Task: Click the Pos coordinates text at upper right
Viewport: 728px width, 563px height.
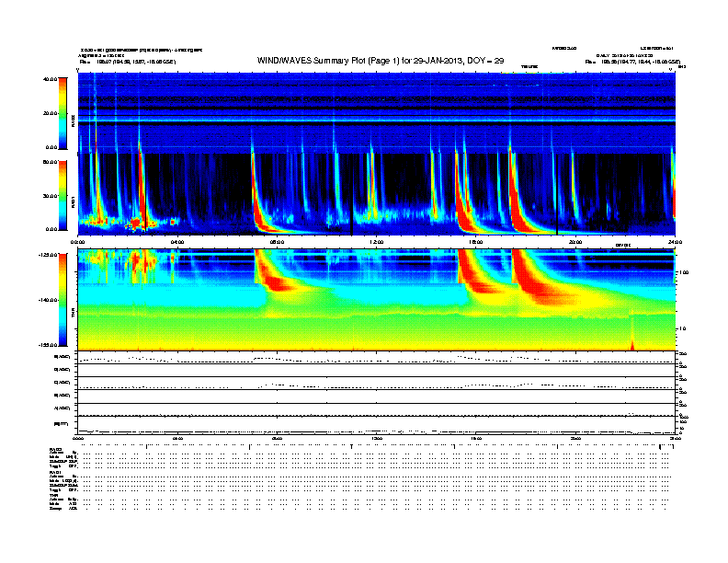Action: [632, 62]
